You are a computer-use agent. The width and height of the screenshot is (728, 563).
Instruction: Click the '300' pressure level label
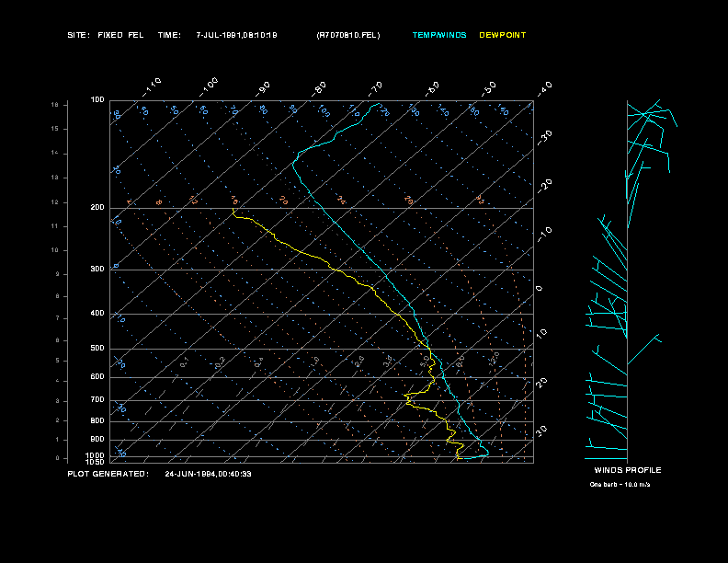[97, 269]
